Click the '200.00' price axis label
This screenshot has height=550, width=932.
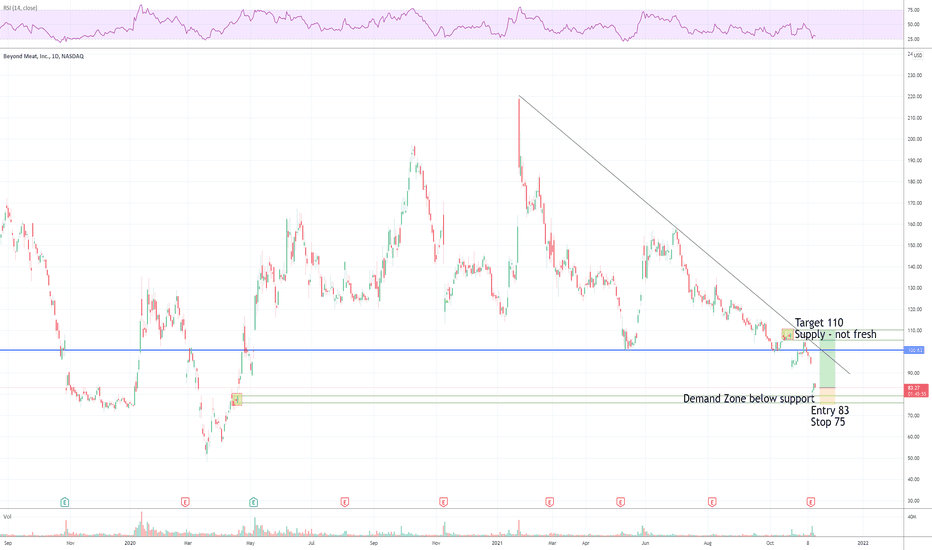pos(915,139)
